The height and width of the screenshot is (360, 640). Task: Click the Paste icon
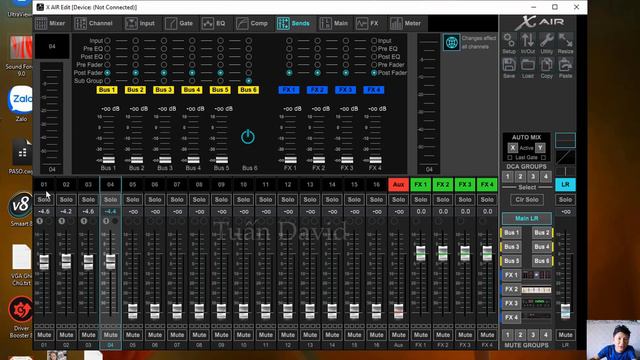coord(565,68)
